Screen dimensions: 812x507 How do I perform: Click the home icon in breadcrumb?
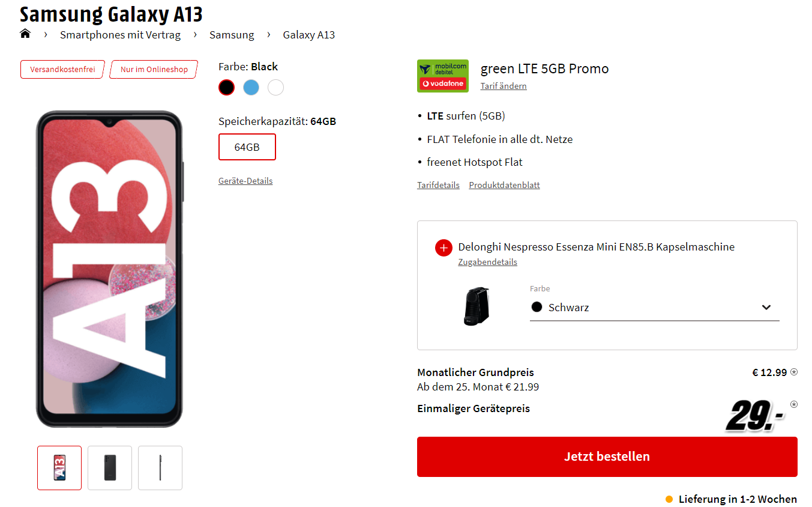tap(25, 34)
